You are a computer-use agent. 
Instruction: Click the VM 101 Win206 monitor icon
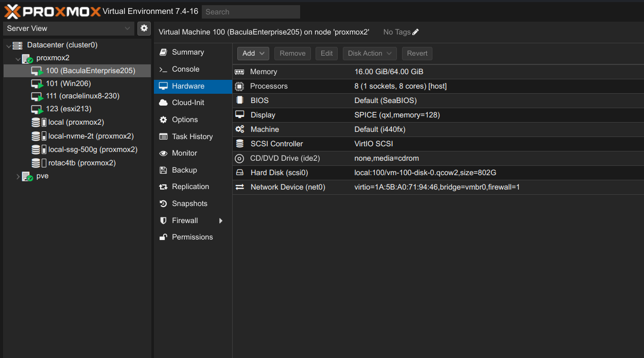click(37, 84)
